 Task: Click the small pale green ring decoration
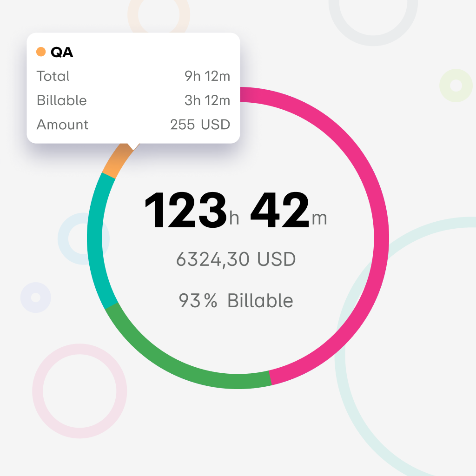(456, 86)
